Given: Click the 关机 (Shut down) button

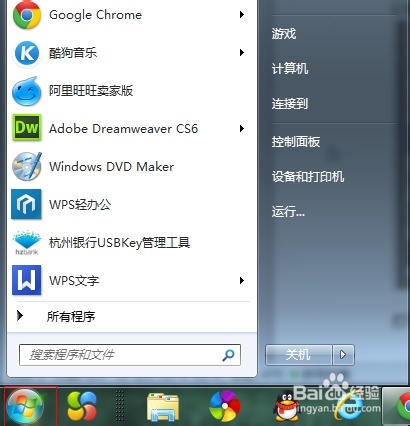Looking at the screenshot, I should [299, 355].
